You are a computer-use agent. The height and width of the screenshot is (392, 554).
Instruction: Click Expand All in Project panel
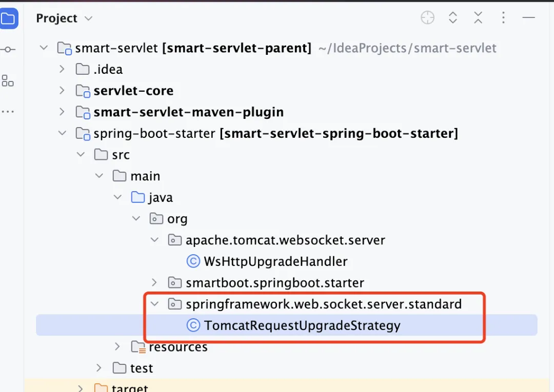pos(453,17)
